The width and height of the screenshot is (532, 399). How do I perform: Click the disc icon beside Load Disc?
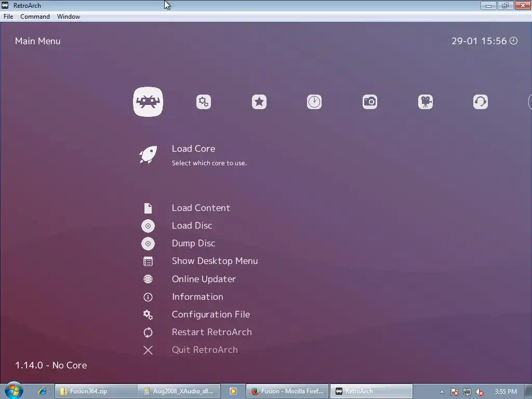[x=148, y=226]
